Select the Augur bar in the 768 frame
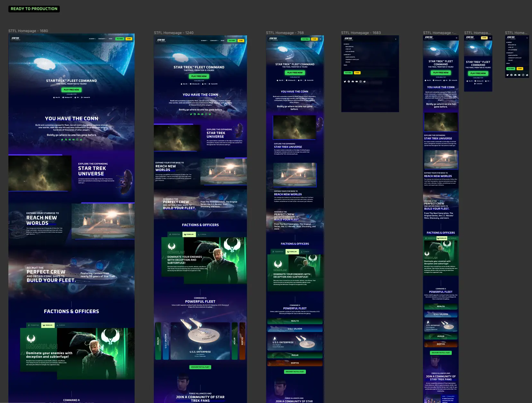This screenshot has height=403, width=532. 295,355
